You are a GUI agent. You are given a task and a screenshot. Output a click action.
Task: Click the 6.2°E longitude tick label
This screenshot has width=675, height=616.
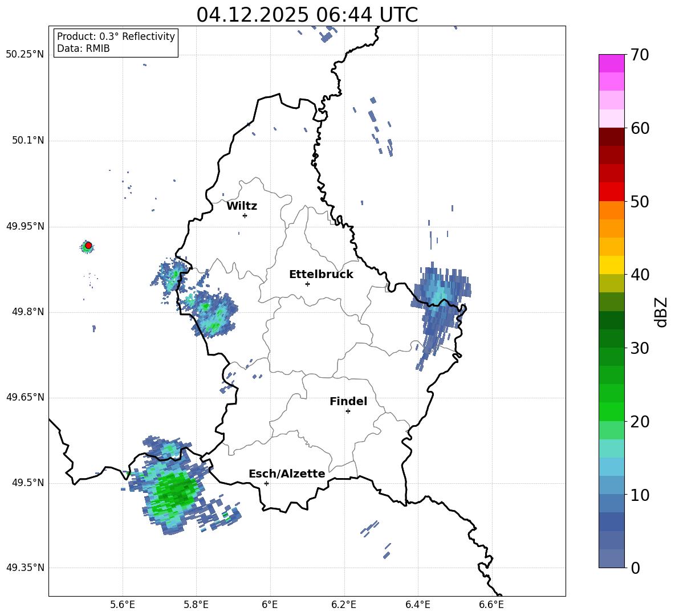point(344,605)
